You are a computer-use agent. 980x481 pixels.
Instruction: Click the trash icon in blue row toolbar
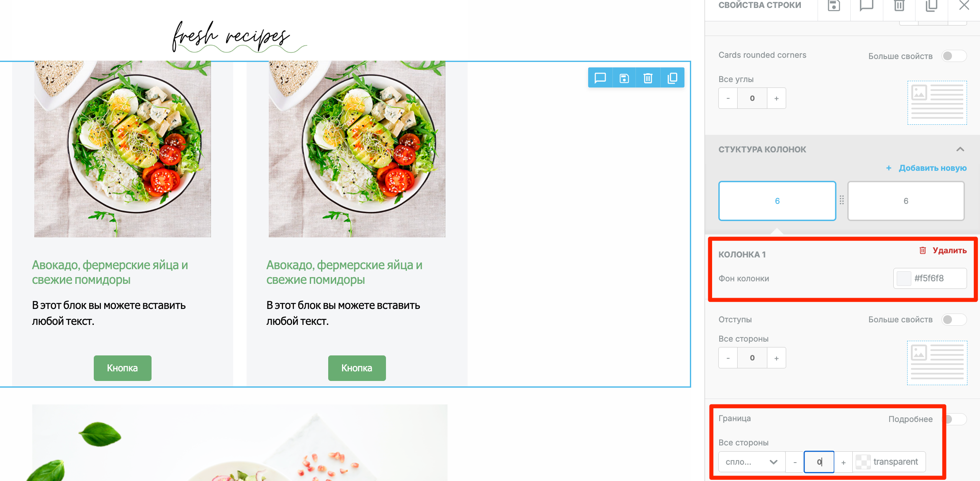[x=648, y=78]
